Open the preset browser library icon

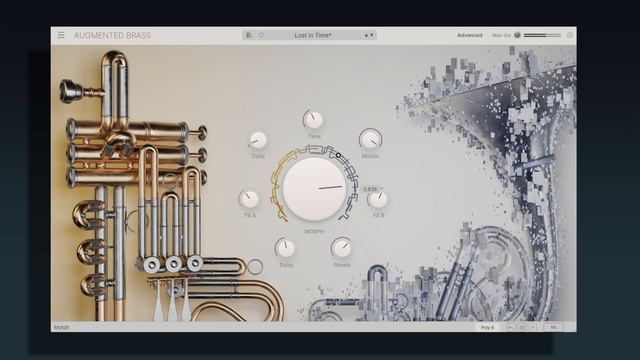[x=249, y=35]
